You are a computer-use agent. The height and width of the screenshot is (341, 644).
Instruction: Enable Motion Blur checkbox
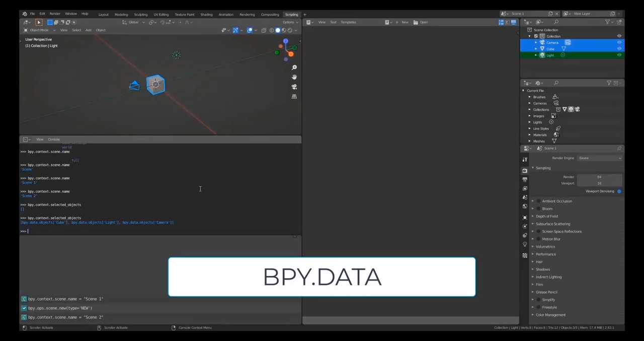pos(538,239)
